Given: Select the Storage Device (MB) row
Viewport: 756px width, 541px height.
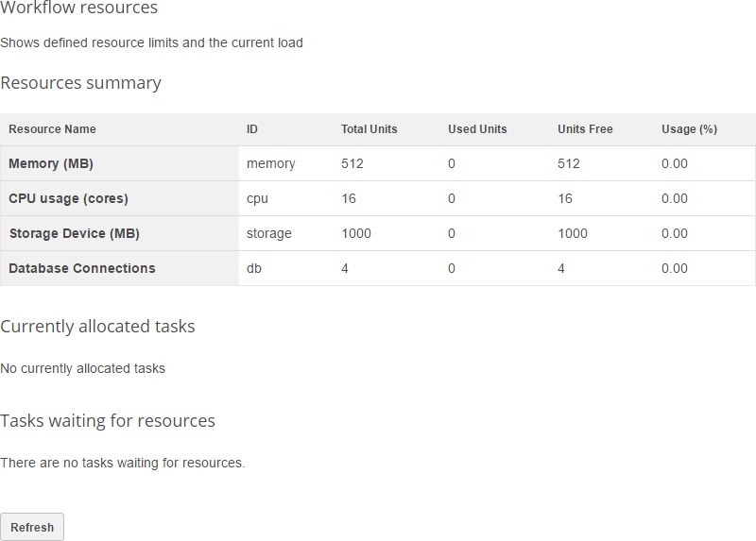Looking at the screenshot, I should coord(74,233).
